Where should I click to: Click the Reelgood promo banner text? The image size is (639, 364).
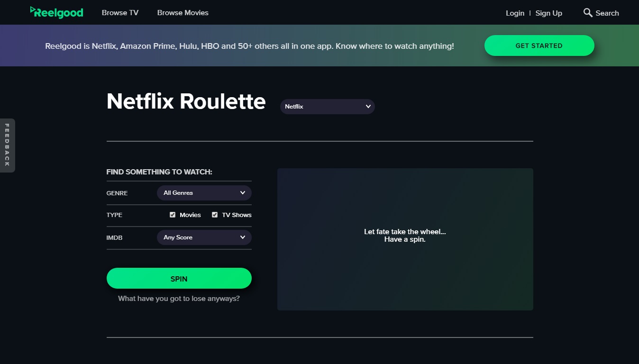point(249,46)
